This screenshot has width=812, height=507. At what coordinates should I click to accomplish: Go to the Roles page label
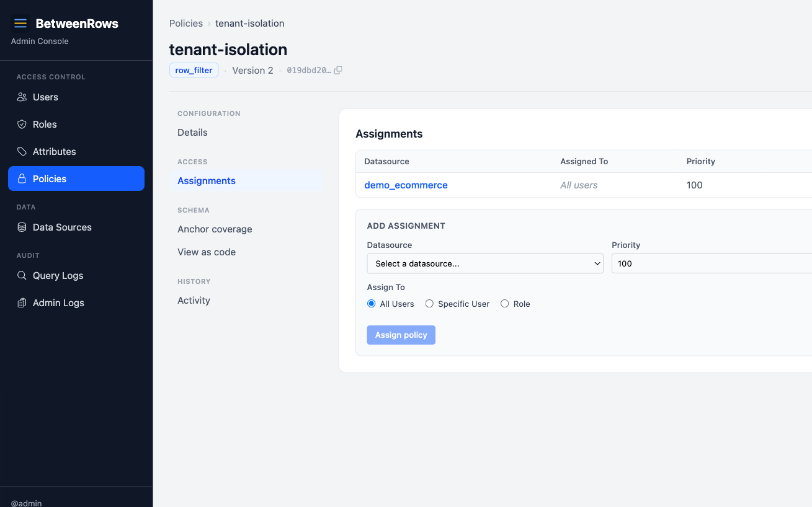pyautogui.click(x=45, y=125)
